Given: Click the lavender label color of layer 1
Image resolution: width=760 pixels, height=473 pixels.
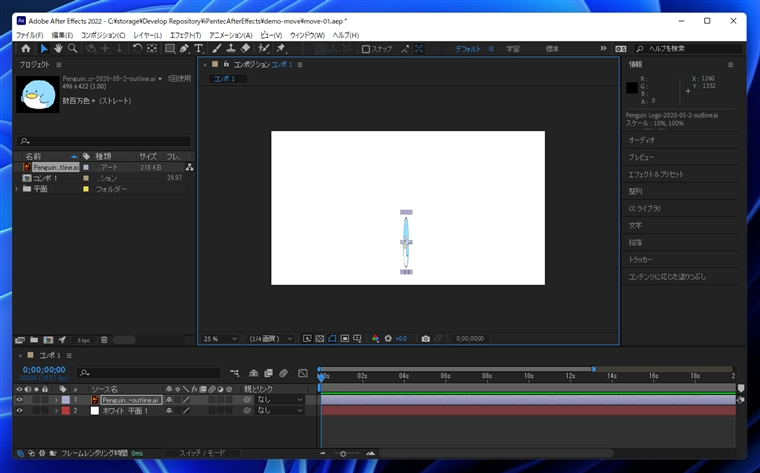Looking at the screenshot, I should (65, 400).
